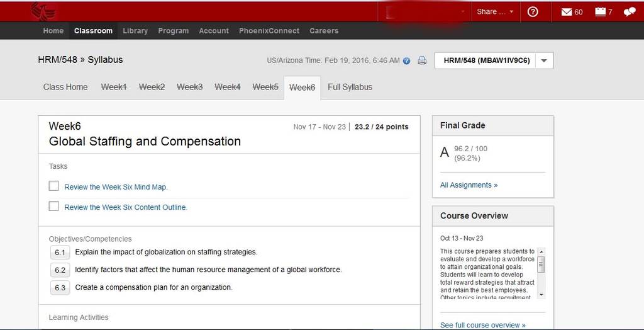Switch to the Class Home tab
644x330 pixels.
point(65,87)
